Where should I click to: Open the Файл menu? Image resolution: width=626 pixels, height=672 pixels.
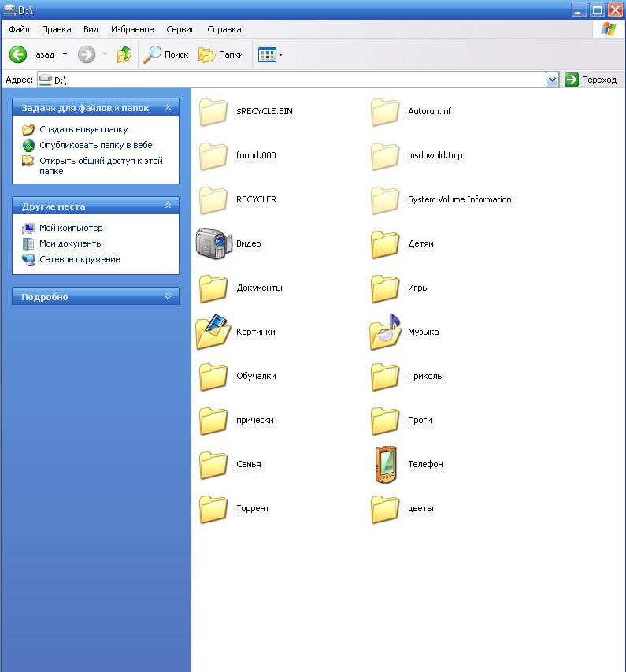pyautogui.click(x=19, y=29)
